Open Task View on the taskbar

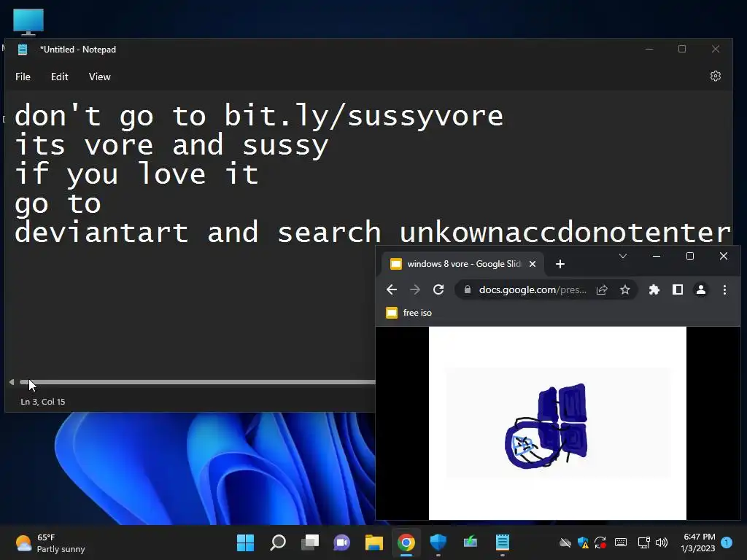pyautogui.click(x=309, y=542)
